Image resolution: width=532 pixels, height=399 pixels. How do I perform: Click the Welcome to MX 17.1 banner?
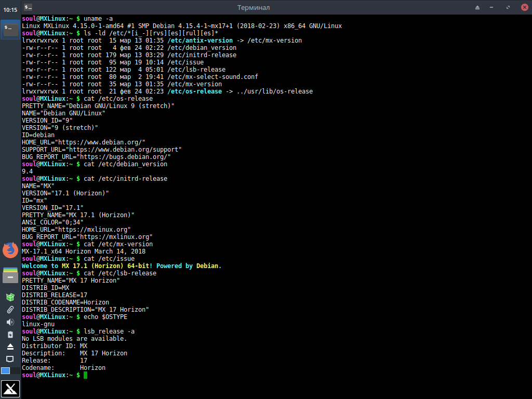coord(122,266)
